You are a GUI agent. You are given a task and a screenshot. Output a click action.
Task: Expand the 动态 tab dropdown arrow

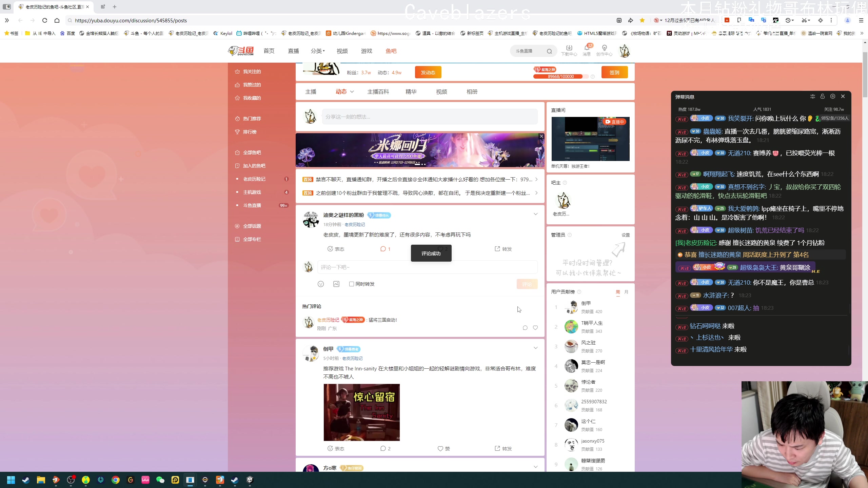(x=352, y=92)
